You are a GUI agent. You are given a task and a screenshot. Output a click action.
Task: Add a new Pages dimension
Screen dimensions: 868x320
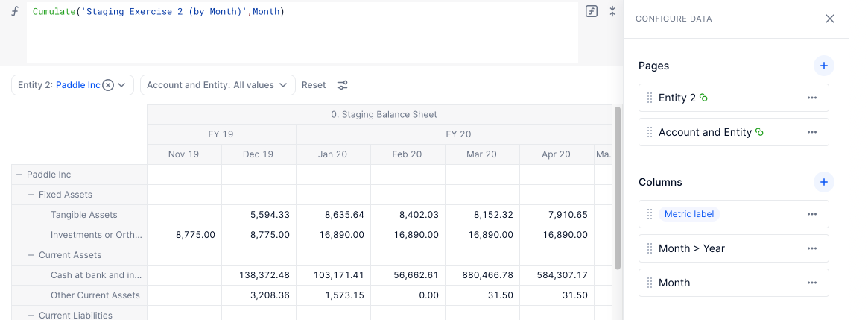click(x=824, y=66)
